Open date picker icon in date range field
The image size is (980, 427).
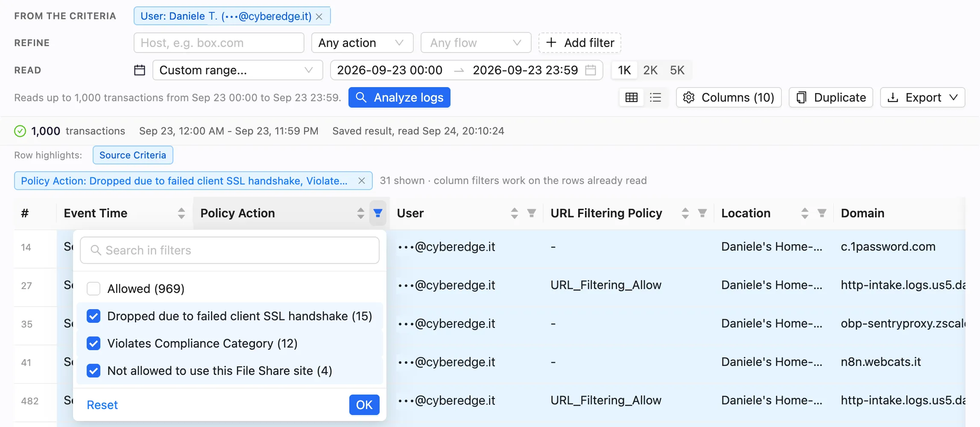pyautogui.click(x=591, y=70)
